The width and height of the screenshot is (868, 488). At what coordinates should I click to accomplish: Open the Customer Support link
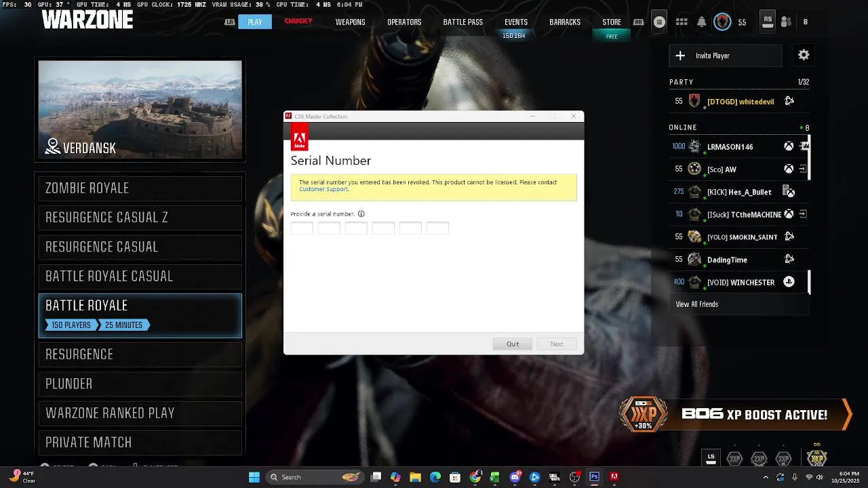pos(323,189)
